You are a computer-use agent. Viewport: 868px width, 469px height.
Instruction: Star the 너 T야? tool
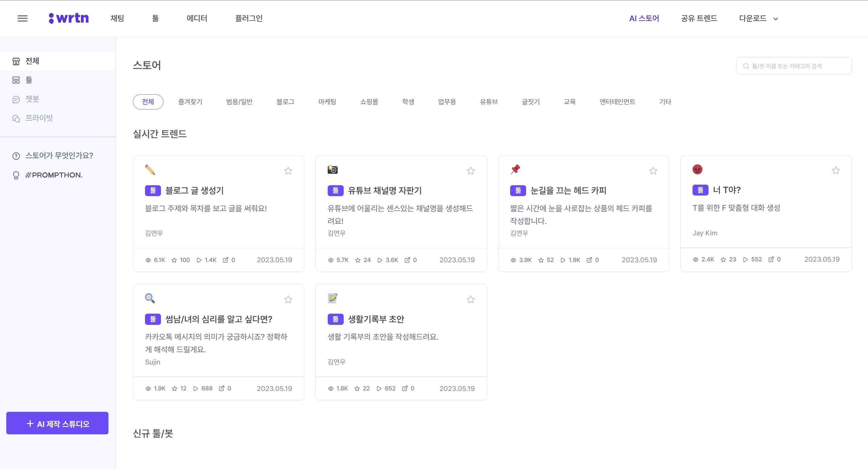[836, 170]
